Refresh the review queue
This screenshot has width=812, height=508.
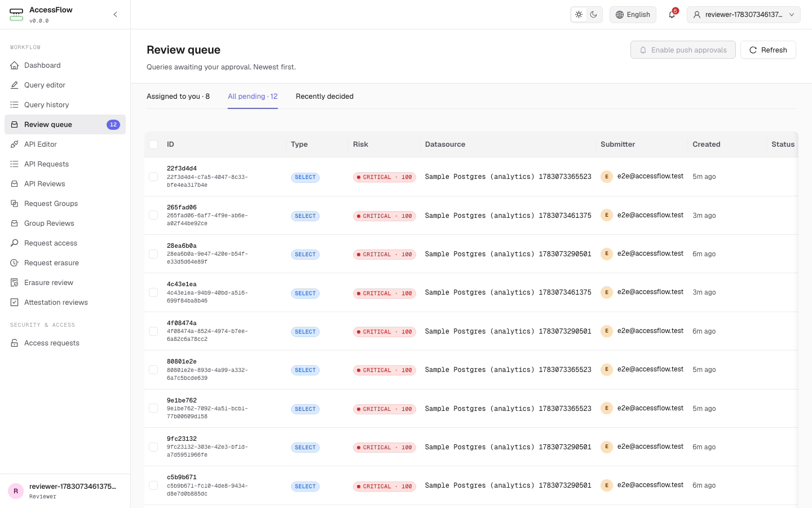pyautogui.click(x=768, y=50)
